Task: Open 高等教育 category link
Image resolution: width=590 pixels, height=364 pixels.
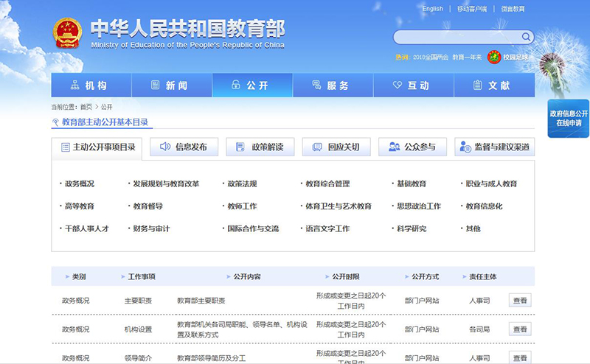Action: [80, 206]
